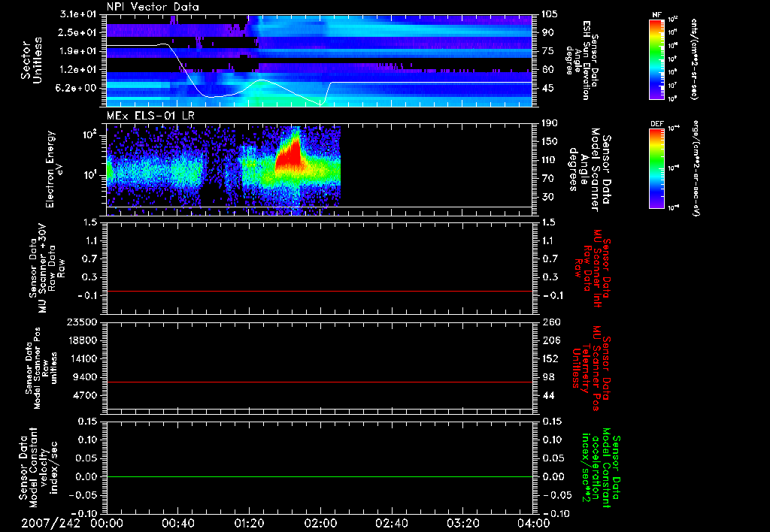The height and width of the screenshot is (532, 770).
Task: Click the "Electron Energy eV" axis label
Action: 56,169
